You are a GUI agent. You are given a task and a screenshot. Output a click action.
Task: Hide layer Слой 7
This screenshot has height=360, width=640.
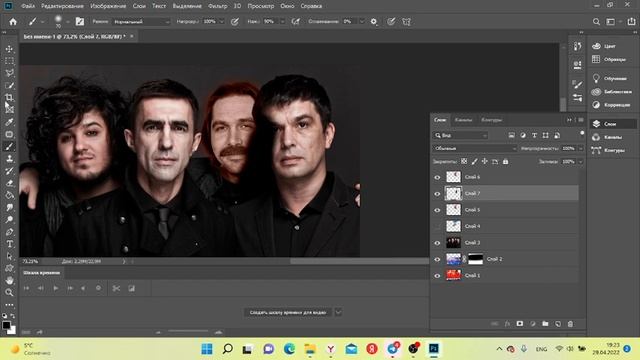click(x=438, y=193)
